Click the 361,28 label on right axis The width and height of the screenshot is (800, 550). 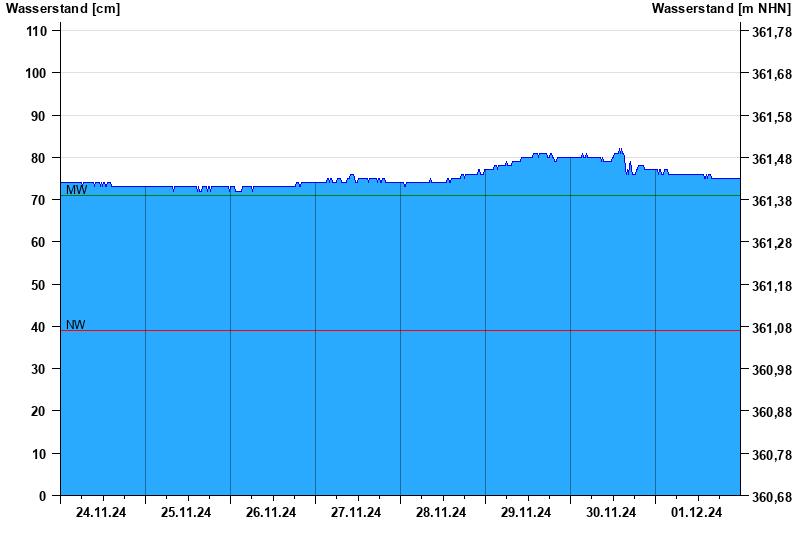click(x=772, y=243)
